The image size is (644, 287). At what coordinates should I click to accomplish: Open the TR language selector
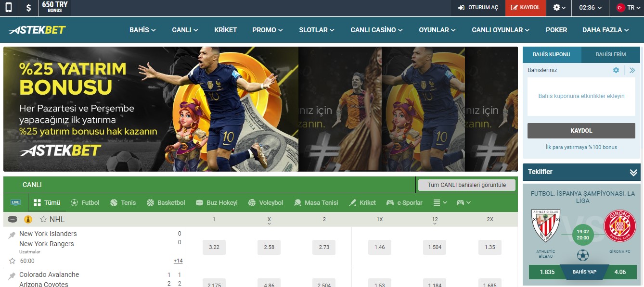(x=628, y=8)
